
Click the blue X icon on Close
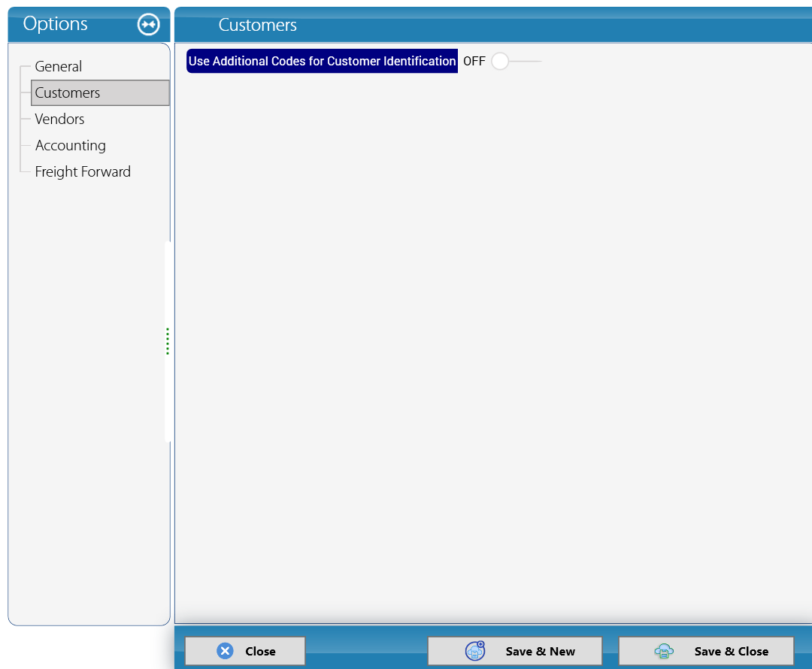tap(226, 651)
